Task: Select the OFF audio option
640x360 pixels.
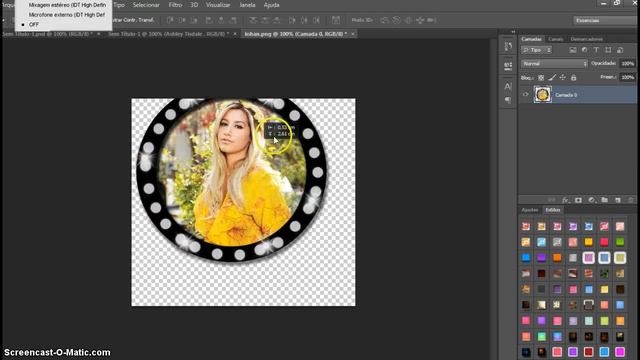Action: 33,24
